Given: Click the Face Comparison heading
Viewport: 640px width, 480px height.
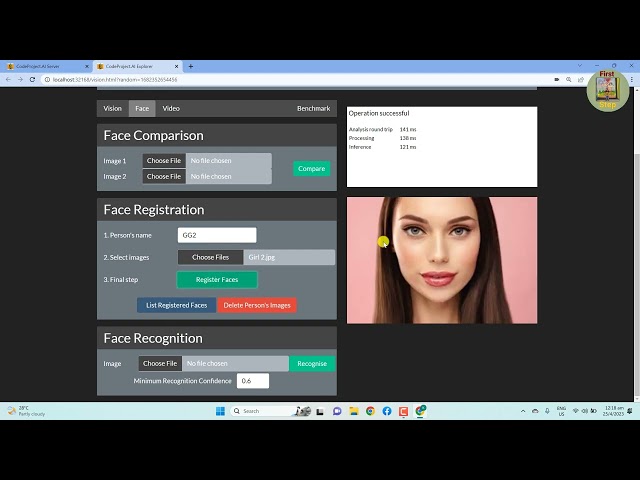Looking at the screenshot, I should pyautogui.click(x=153, y=136).
